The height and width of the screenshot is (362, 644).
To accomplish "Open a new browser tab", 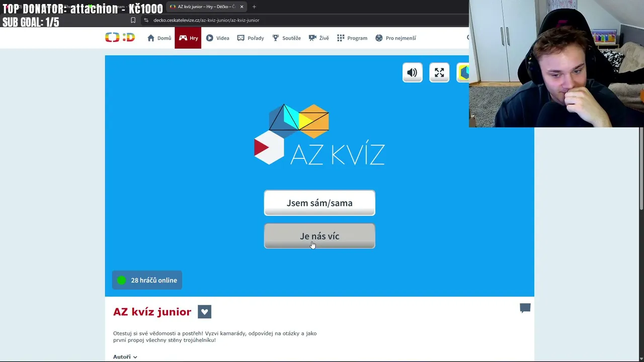I will [x=254, y=7].
